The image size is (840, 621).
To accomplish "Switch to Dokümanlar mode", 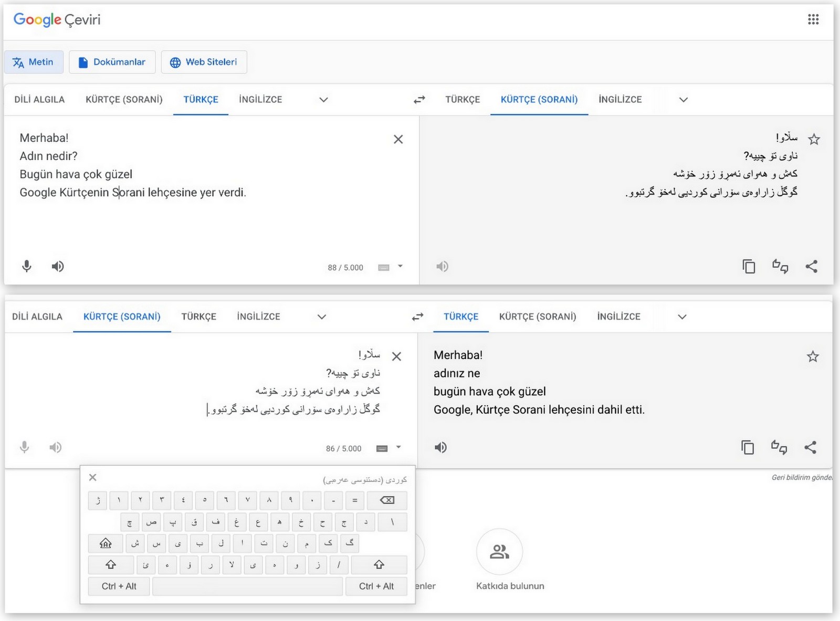I will [x=112, y=62].
